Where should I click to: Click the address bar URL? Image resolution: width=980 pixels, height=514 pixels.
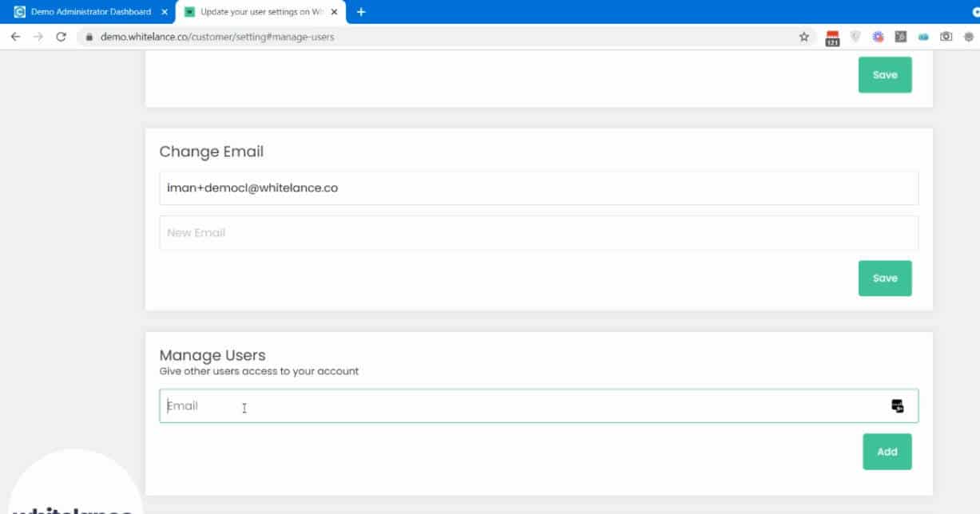pyautogui.click(x=217, y=37)
